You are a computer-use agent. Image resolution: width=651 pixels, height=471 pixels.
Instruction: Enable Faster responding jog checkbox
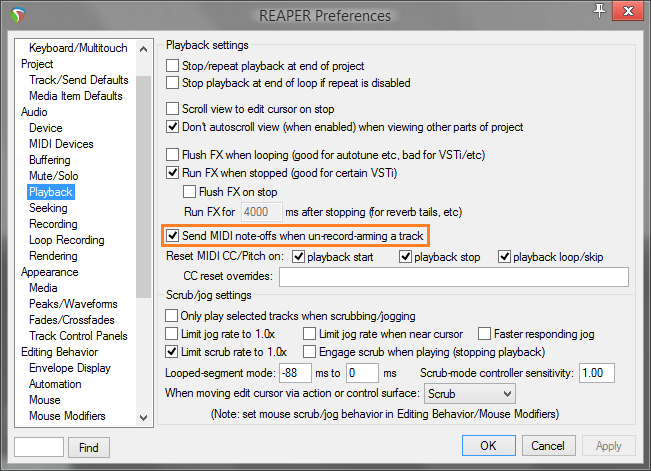tap(486, 333)
